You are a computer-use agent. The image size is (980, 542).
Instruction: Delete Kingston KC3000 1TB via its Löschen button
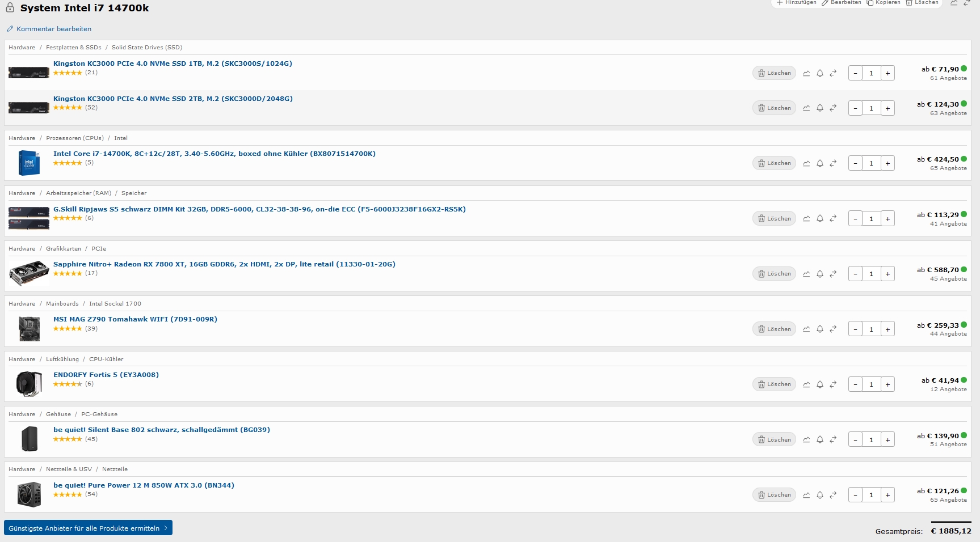[x=775, y=73]
